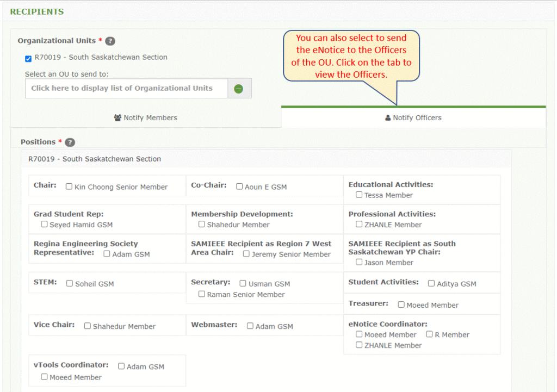Enable Tessa Member under Educational Activities
This screenshot has height=392, width=557.
tap(358, 195)
